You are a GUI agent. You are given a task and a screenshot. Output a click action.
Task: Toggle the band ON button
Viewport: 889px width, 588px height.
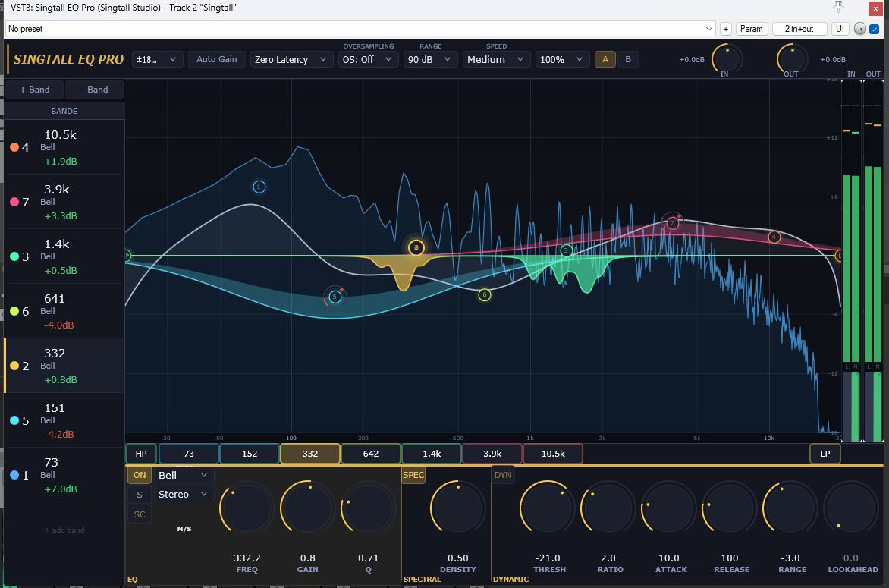[140, 475]
